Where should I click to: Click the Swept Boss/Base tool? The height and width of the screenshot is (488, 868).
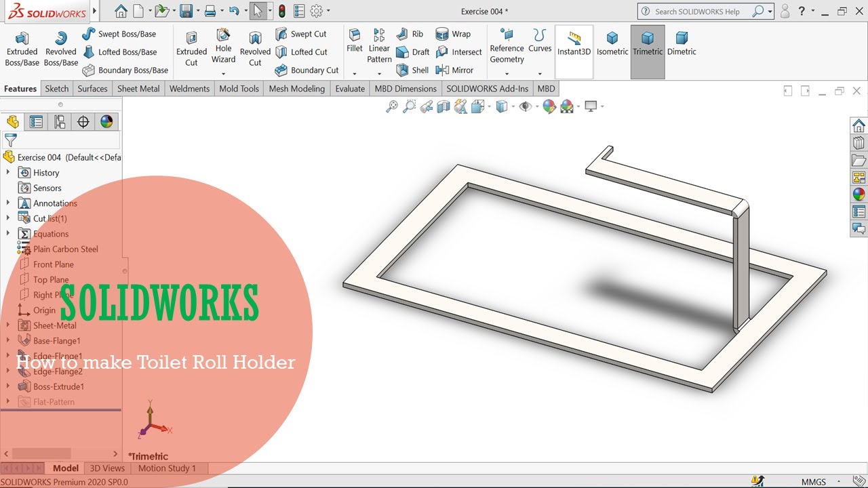click(x=119, y=34)
